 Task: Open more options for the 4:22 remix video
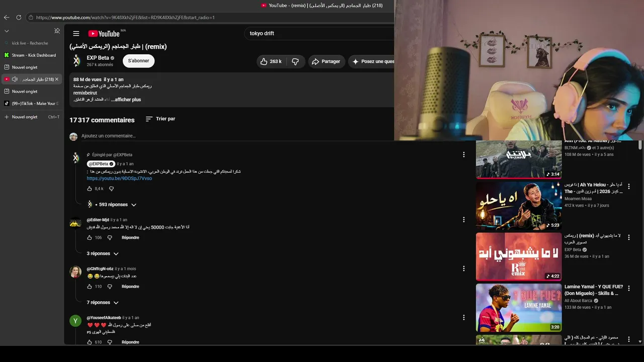pos(628,237)
